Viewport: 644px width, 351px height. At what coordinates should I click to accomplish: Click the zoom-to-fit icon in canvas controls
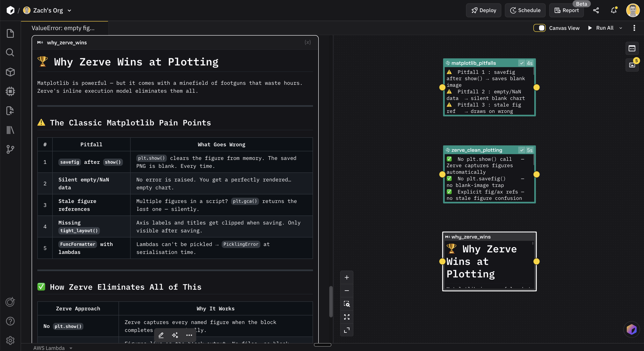[347, 304]
